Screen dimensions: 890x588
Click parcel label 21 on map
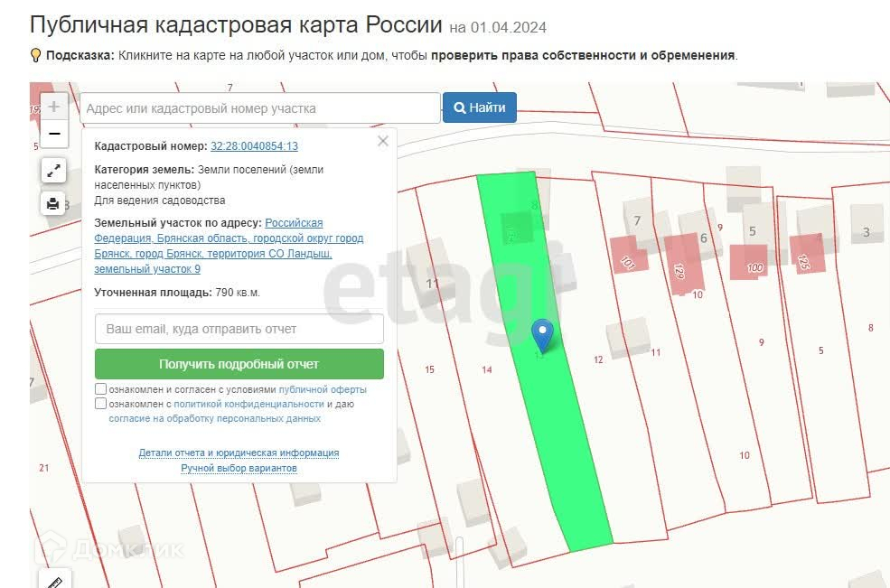coord(43,468)
